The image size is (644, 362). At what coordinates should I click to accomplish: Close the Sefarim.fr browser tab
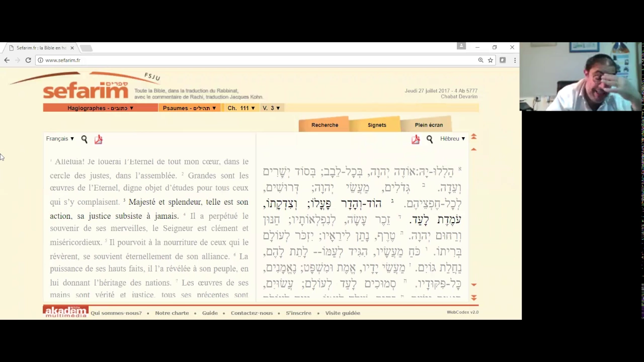pyautogui.click(x=72, y=48)
